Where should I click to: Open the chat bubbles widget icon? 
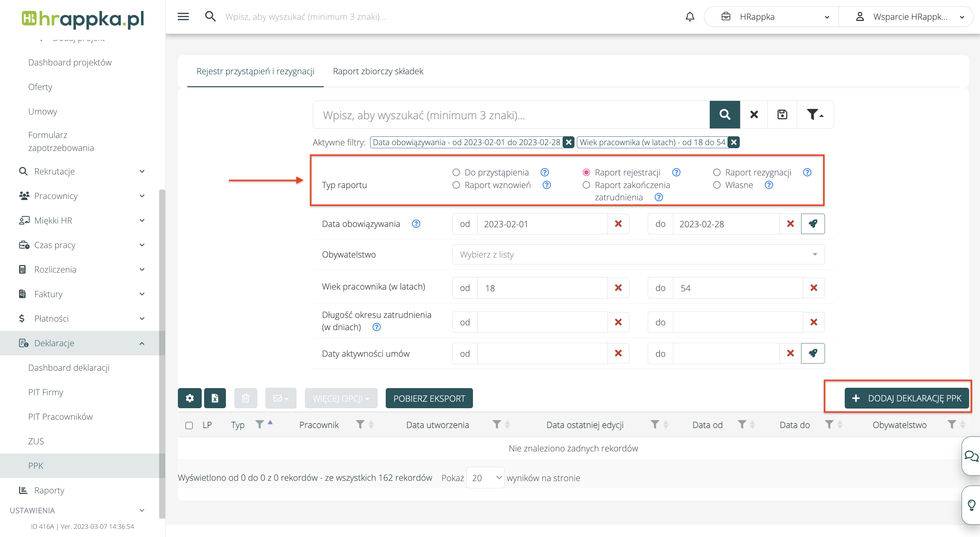coord(971,455)
